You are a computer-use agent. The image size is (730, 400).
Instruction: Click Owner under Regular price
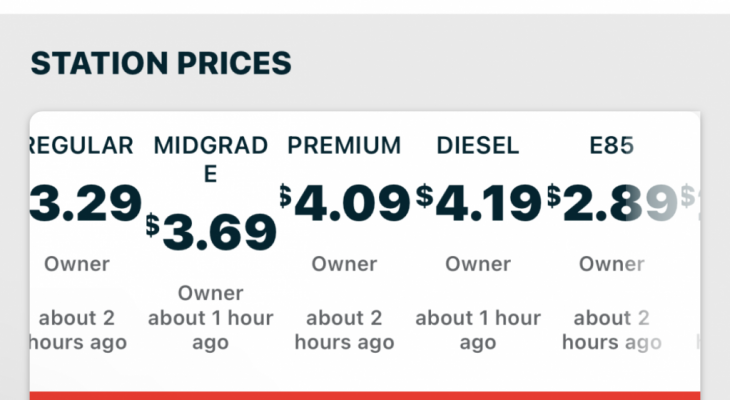pos(77,264)
